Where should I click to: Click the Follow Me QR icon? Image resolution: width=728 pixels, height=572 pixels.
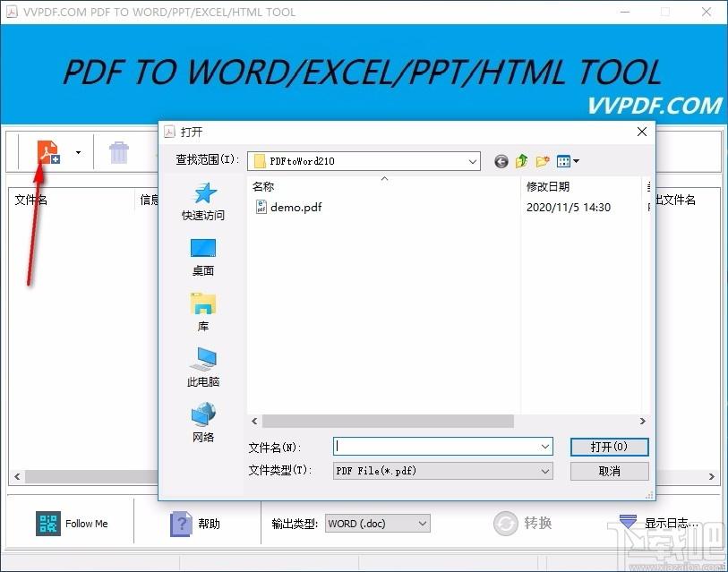click(x=48, y=524)
